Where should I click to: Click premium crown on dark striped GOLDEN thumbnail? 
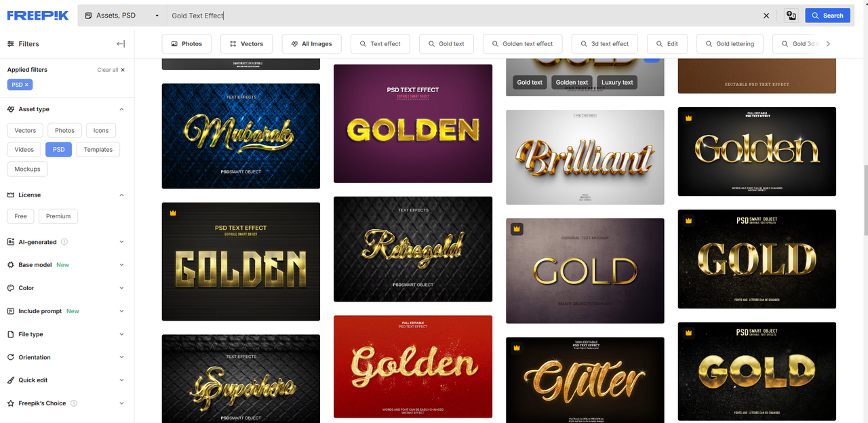point(173,213)
